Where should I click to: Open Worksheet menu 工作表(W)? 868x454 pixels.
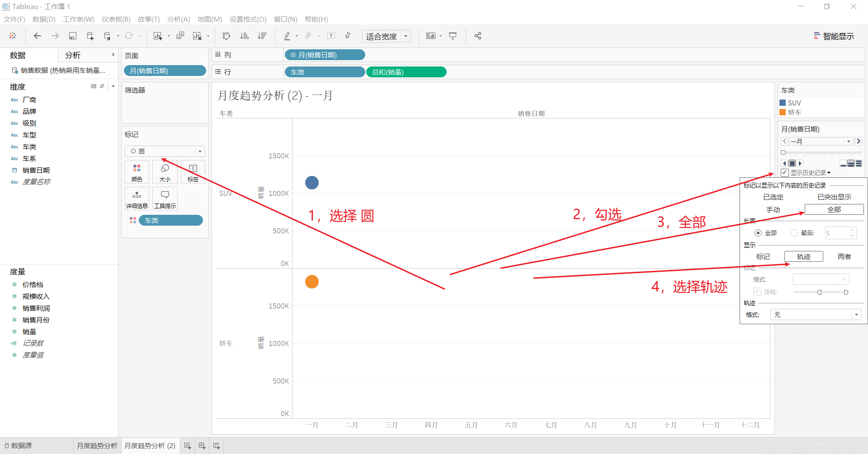pyautogui.click(x=79, y=19)
